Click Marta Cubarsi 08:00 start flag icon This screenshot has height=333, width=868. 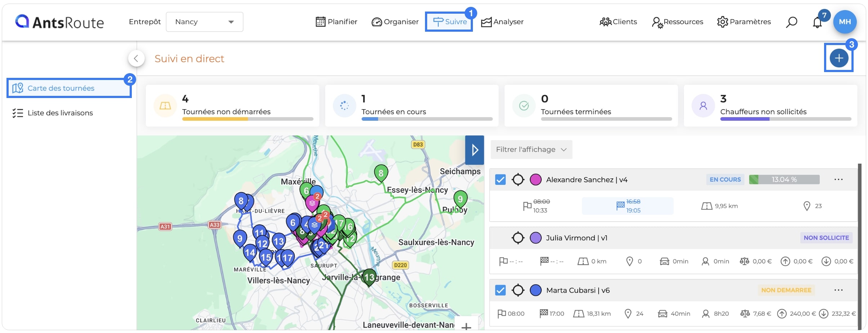(x=501, y=314)
